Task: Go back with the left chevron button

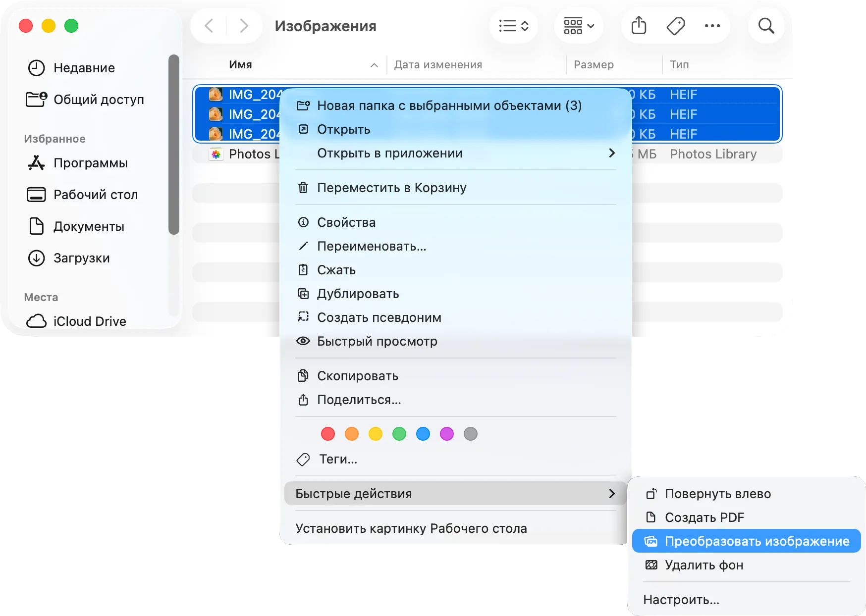Action: pyautogui.click(x=209, y=26)
